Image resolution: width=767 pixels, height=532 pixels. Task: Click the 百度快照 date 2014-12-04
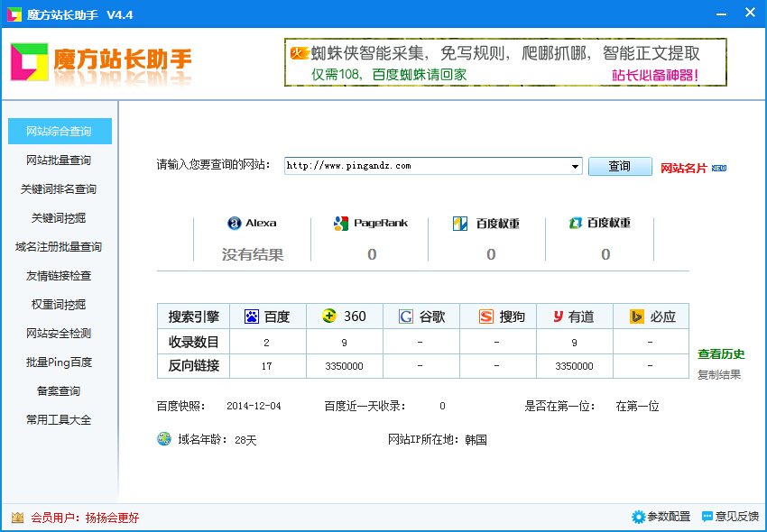pos(254,406)
